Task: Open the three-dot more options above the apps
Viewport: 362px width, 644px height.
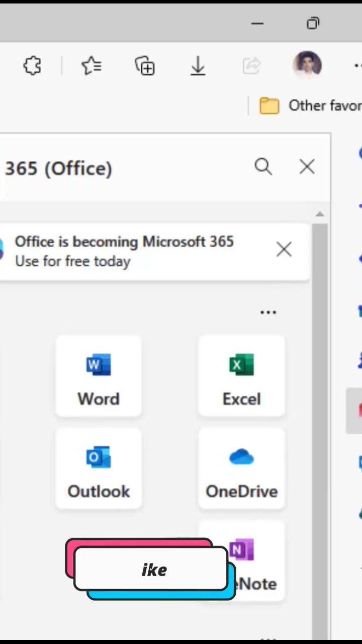Action: click(x=268, y=312)
